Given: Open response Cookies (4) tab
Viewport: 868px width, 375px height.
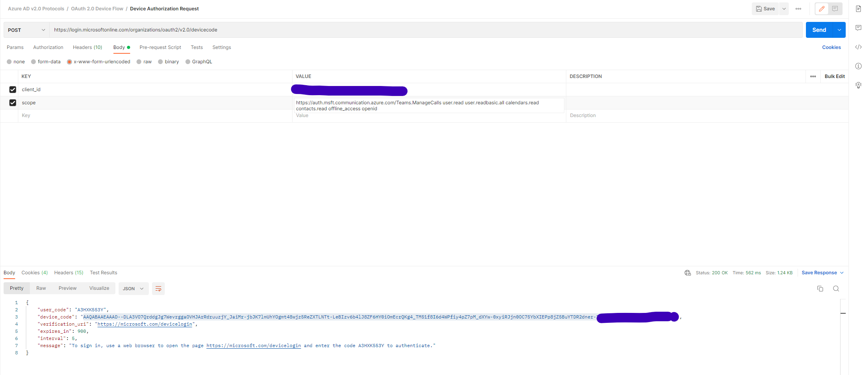Looking at the screenshot, I should tap(35, 273).
